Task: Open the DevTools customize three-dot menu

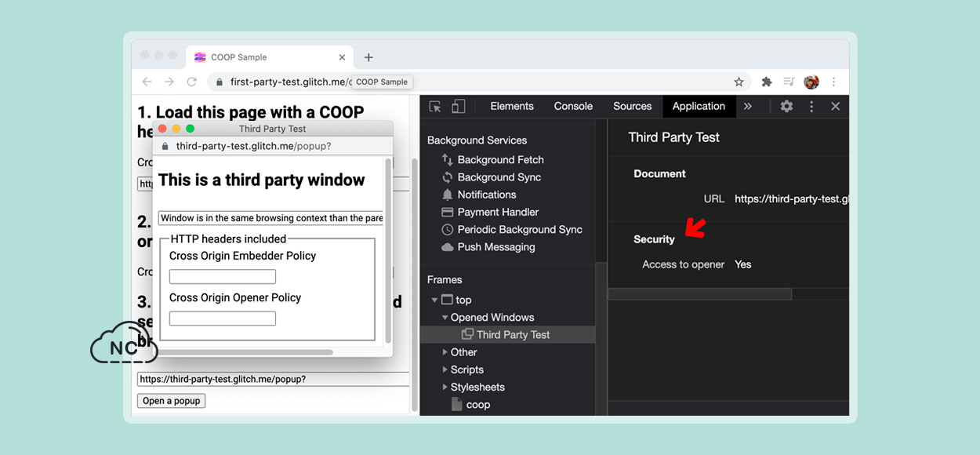Action: [x=811, y=107]
